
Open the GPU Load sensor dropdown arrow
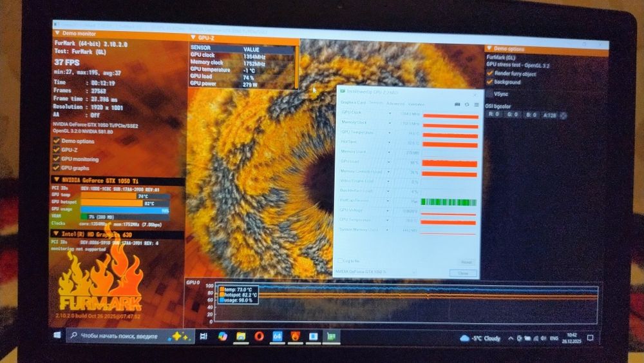tap(389, 162)
